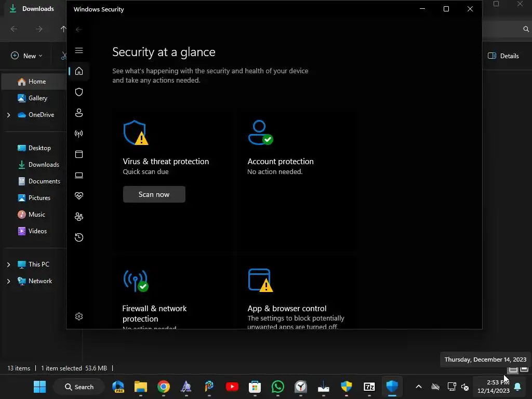The image size is (532, 399).
Task: Click the taskbar clock showing 2:53 PM
Action: 494,387
